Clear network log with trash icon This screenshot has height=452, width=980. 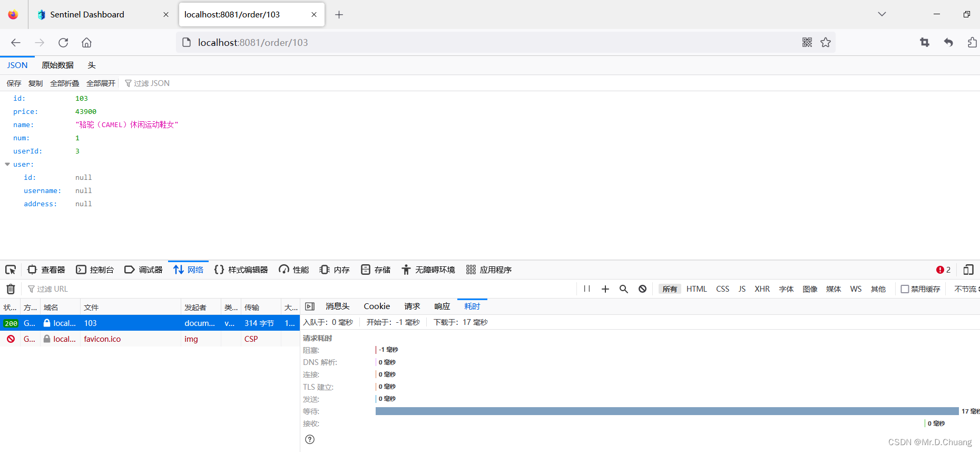tap(11, 289)
